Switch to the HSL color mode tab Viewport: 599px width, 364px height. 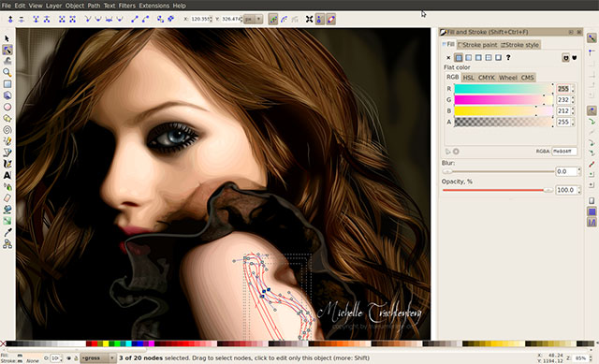[x=468, y=78]
